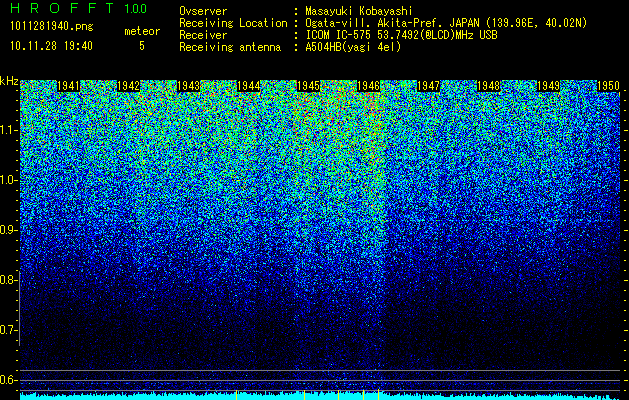
Task: Click the 1941 time marker
Action: [x=69, y=86]
